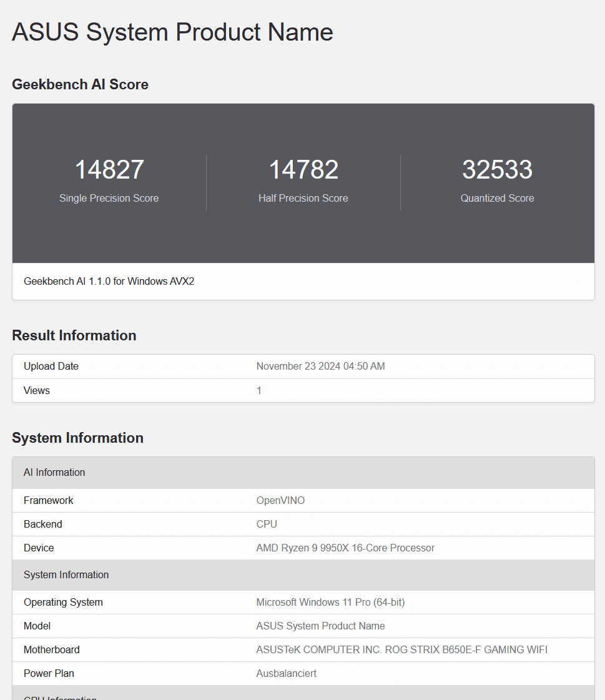Click the Motherboard row label
605x700 pixels.
52,649
